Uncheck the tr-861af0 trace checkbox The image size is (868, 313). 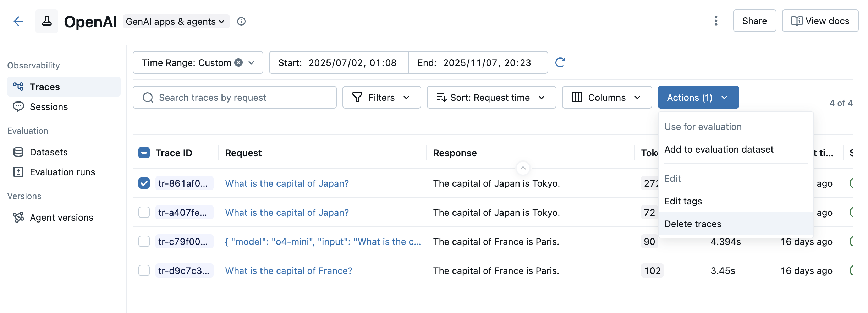point(144,183)
